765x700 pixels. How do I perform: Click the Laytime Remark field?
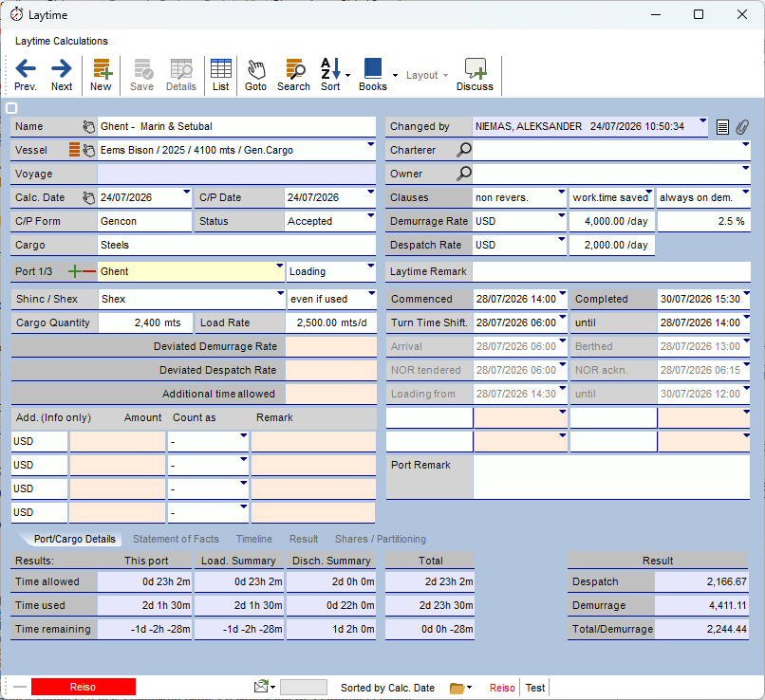click(x=611, y=271)
